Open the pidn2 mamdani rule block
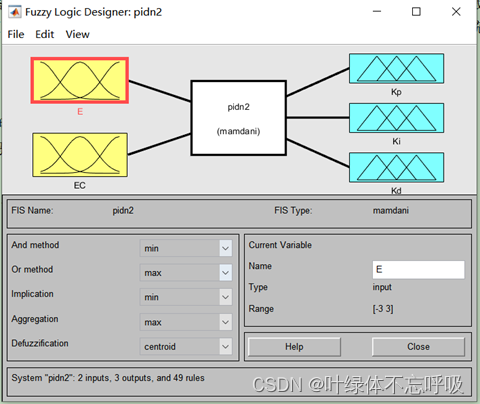 [x=239, y=118]
